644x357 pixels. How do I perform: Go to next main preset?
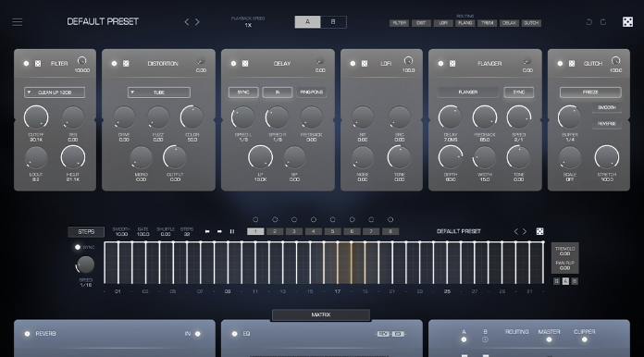click(x=198, y=22)
